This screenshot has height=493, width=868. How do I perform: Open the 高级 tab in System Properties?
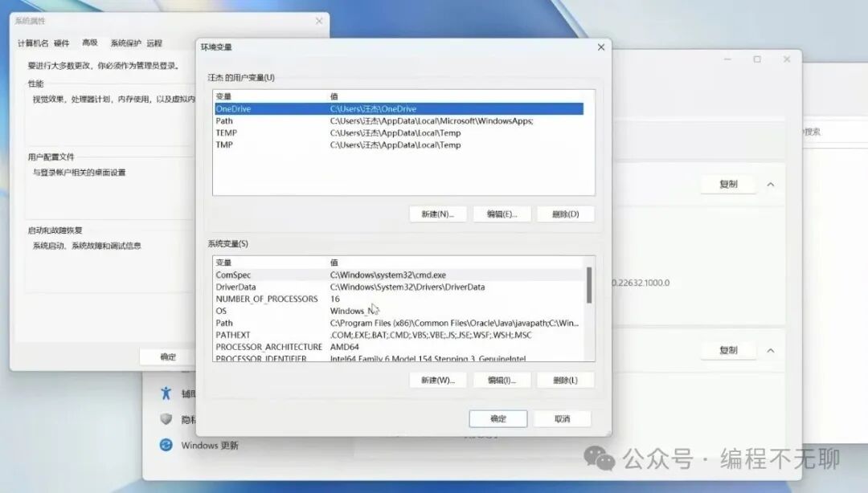tap(90, 43)
